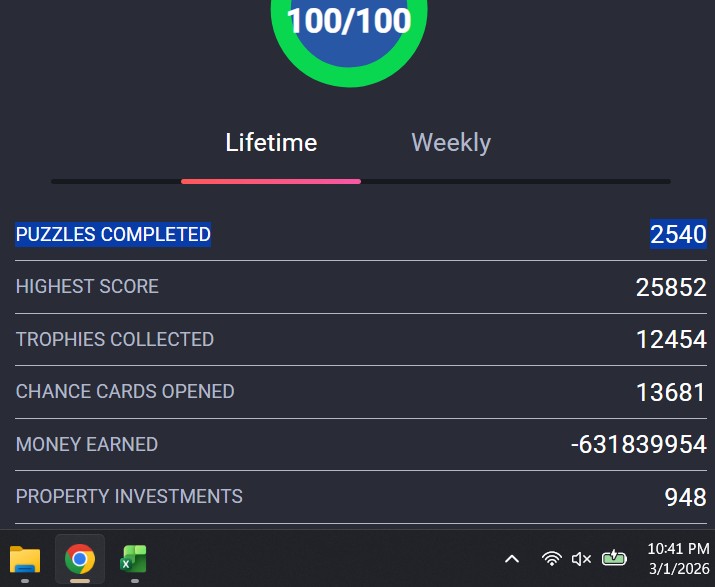715x587 pixels.
Task: Show hidden system tray icons
Action: click(x=512, y=559)
